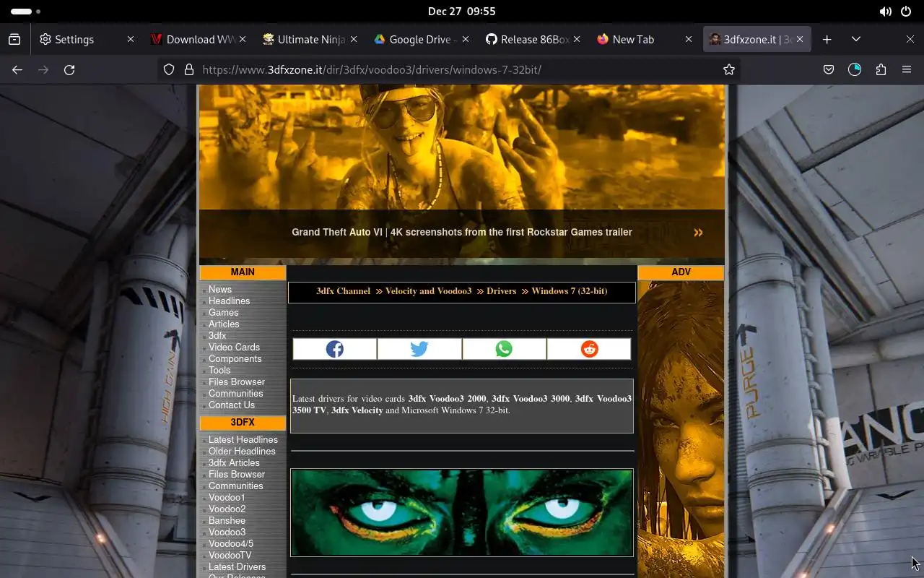Click the green eyes banner image
The height and width of the screenshot is (578, 924).
click(x=462, y=513)
